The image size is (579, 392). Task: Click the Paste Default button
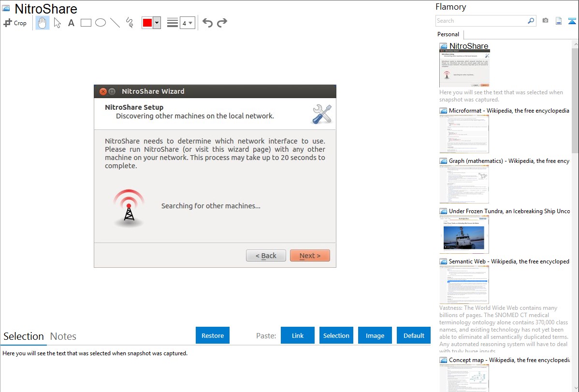(x=414, y=335)
